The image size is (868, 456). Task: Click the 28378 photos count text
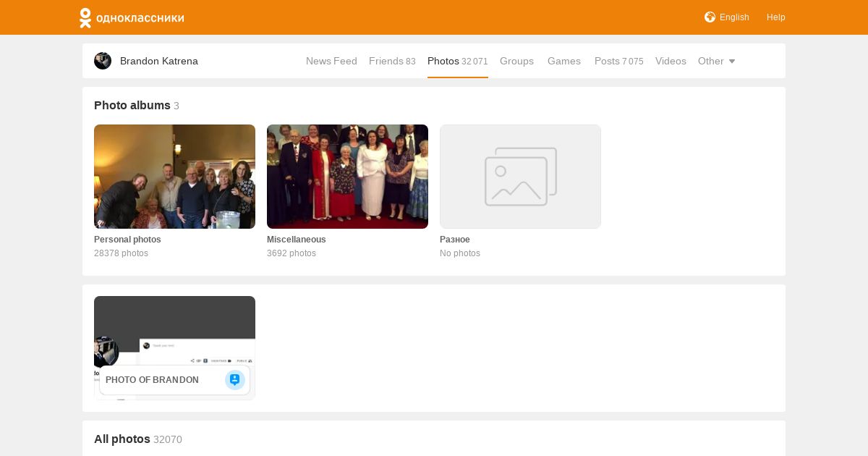coord(121,253)
